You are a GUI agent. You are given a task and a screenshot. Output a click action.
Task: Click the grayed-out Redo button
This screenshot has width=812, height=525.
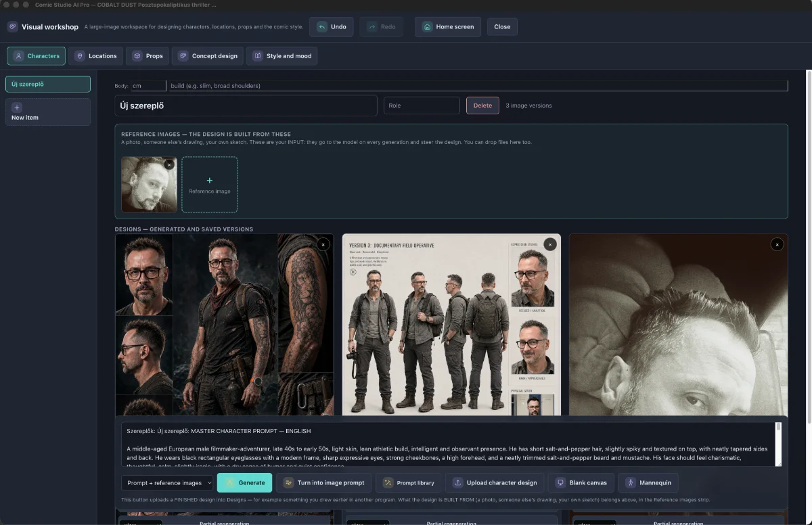click(381, 27)
